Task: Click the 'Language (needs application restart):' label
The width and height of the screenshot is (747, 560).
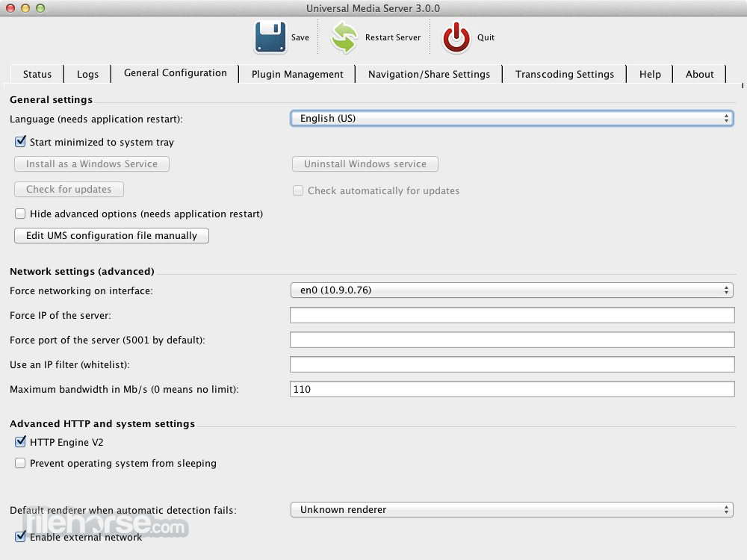Action: (96, 119)
